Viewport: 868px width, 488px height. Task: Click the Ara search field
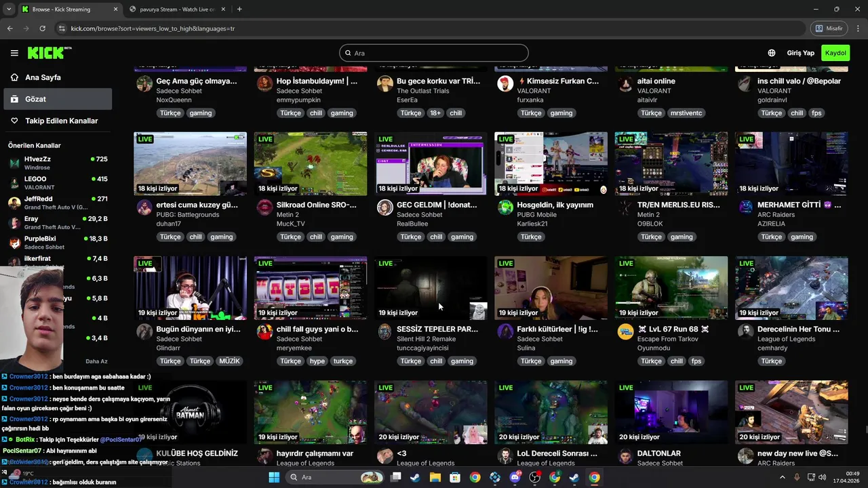coord(434,53)
